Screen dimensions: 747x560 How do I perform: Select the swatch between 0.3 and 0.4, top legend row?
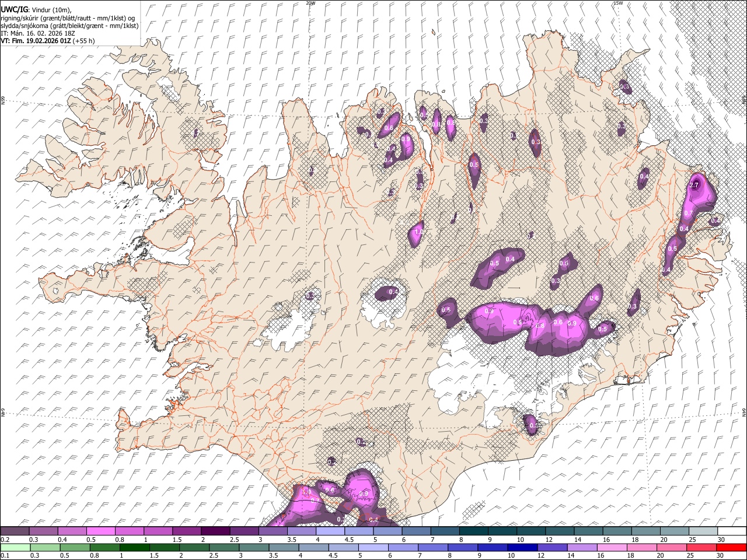(x=44, y=531)
